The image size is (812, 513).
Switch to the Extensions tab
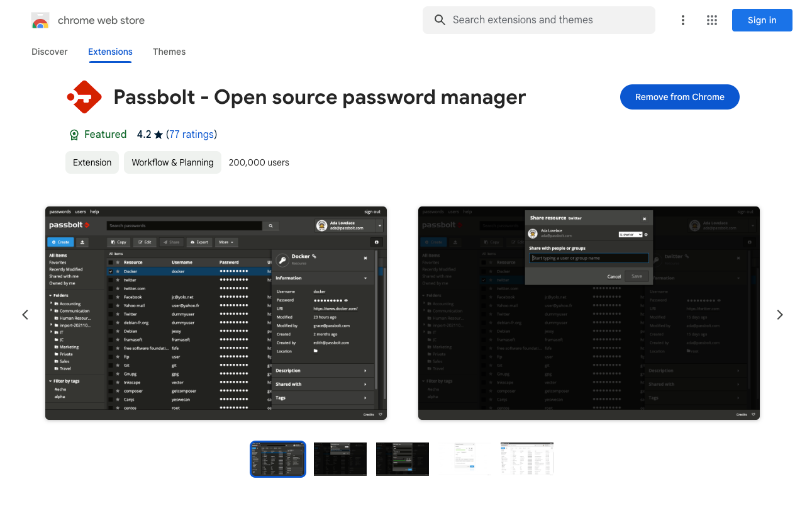click(110, 52)
